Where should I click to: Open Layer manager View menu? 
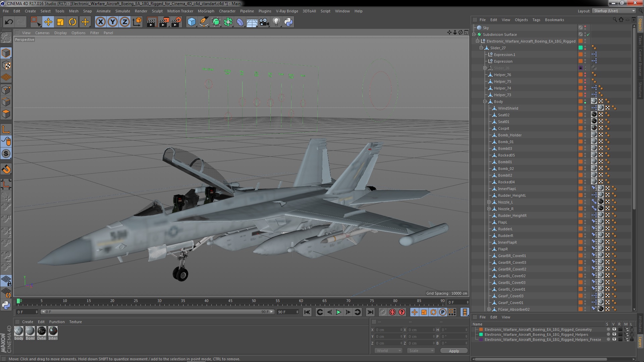point(506,317)
